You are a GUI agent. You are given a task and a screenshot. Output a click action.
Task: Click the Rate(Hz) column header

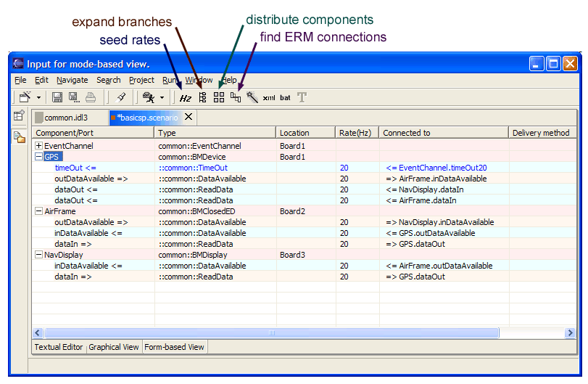coord(355,133)
